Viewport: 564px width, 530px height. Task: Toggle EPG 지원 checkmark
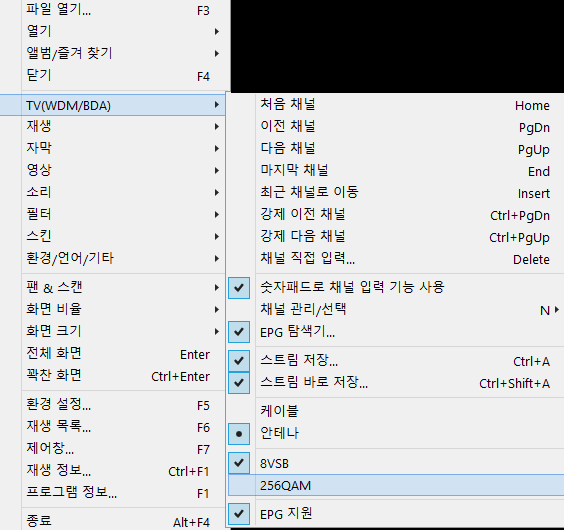click(396, 513)
